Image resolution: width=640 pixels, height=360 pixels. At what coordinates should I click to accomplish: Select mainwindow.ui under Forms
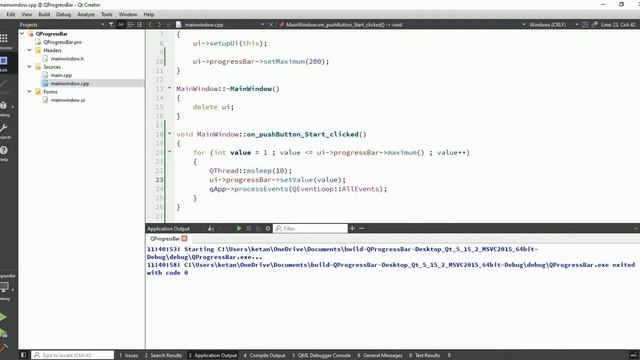point(68,100)
